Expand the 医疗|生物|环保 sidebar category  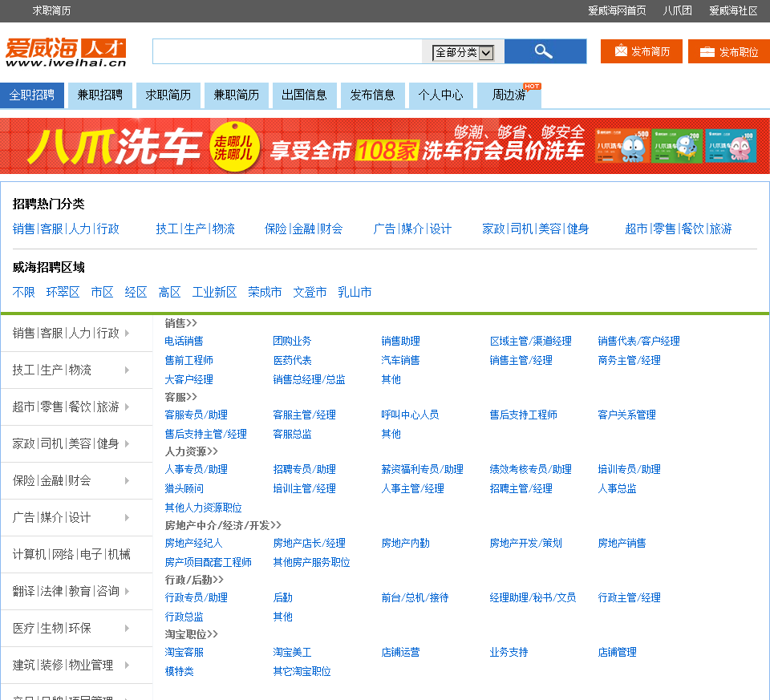tap(77, 629)
